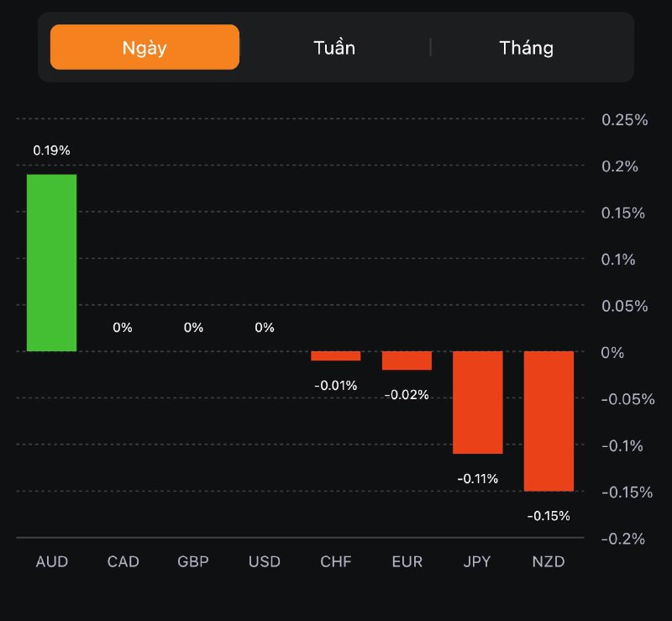The width and height of the screenshot is (672, 621).
Task: Select the Ngày tab
Action: (x=144, y=47)
